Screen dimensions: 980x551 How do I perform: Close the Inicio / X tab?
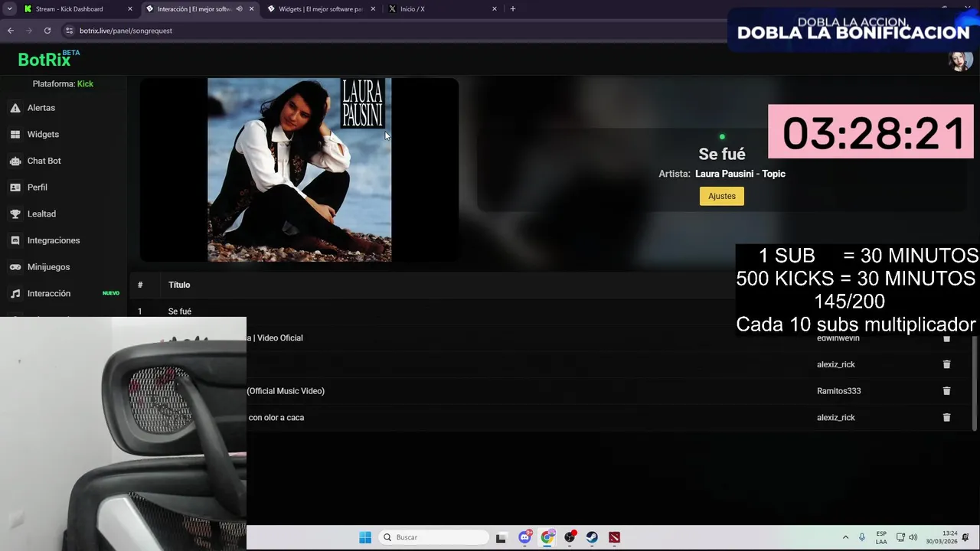[494, 9]
